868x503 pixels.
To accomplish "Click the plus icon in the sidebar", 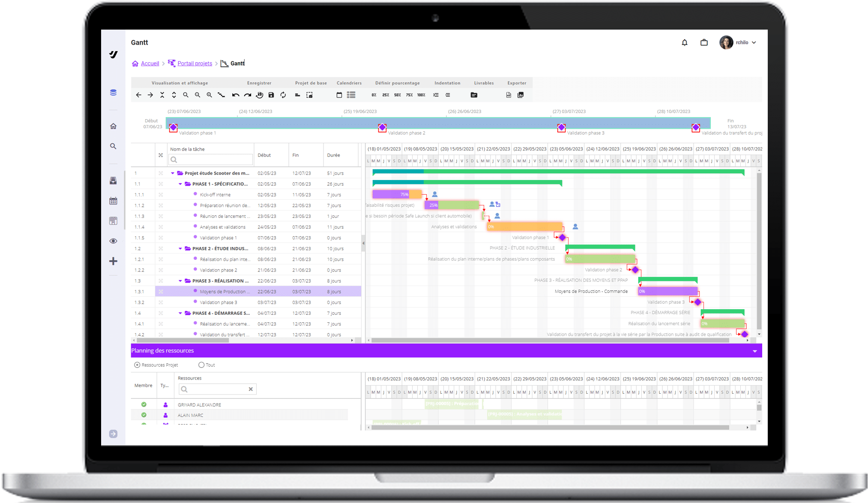I will [x=113, y=261].
